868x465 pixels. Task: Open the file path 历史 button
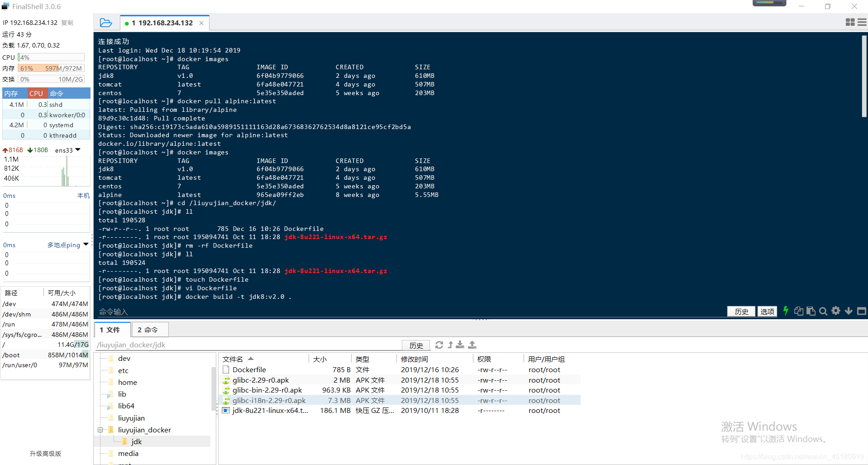coord(416,345)
